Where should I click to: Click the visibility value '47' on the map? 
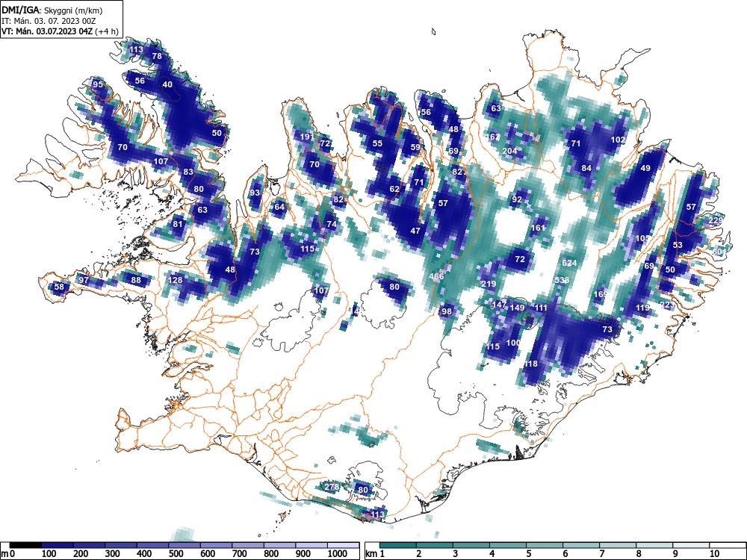pos(415,231)
